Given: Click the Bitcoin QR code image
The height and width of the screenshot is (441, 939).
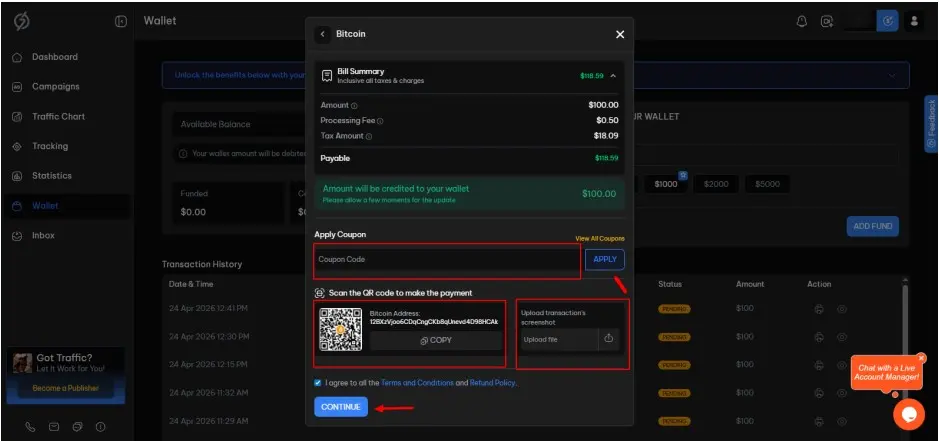Looking at the screenshot, I should pos(340,330).
